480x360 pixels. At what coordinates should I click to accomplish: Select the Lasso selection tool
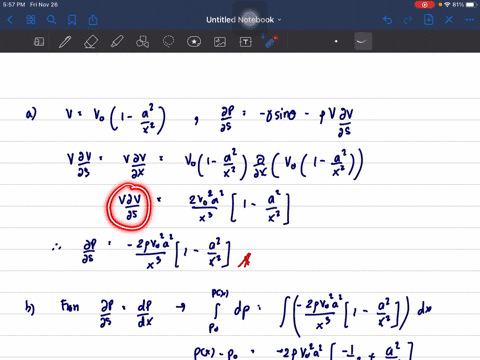pos(168,42)
